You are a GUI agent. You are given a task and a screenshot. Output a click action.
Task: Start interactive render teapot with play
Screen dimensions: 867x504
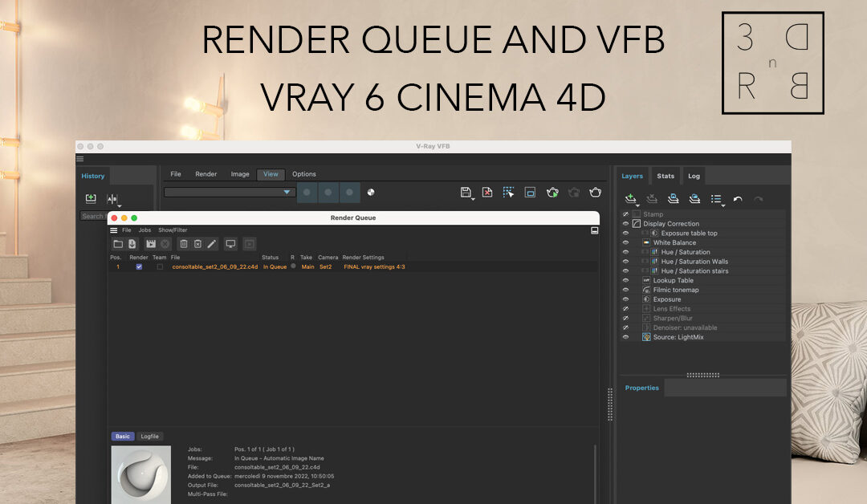(x=552, y=192)
